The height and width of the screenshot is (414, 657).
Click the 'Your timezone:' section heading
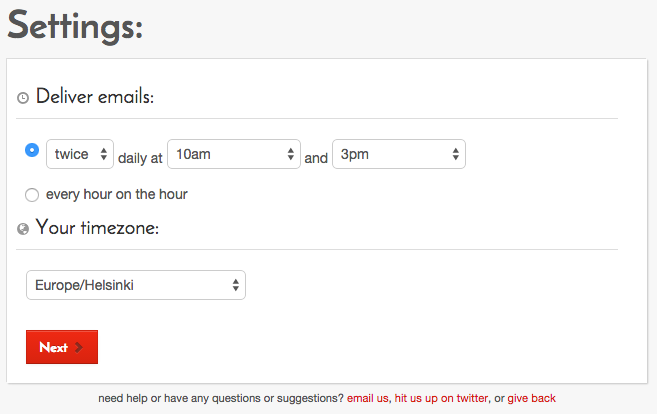[97, 228]
